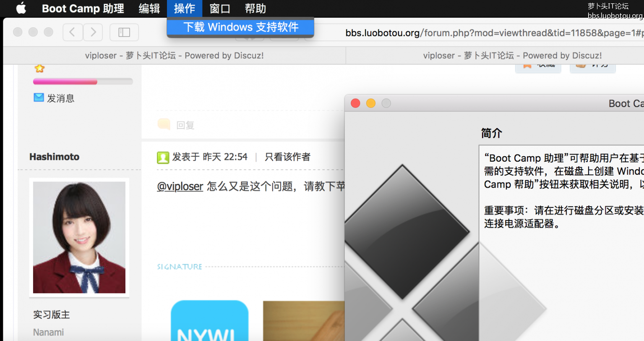Viewport: 644px width, 341px height.
Task: Open the 窗口 menu
Action: (220, 8)
